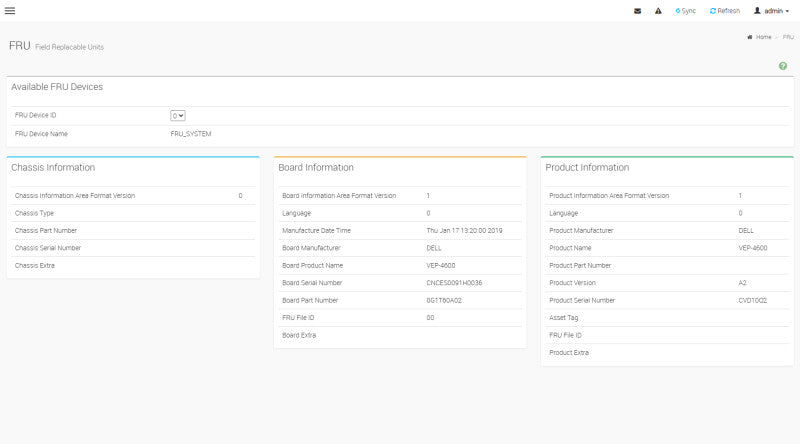Click the Chassis Information panel heading
This screenshot has height=444, width=800.
[53, 167]
